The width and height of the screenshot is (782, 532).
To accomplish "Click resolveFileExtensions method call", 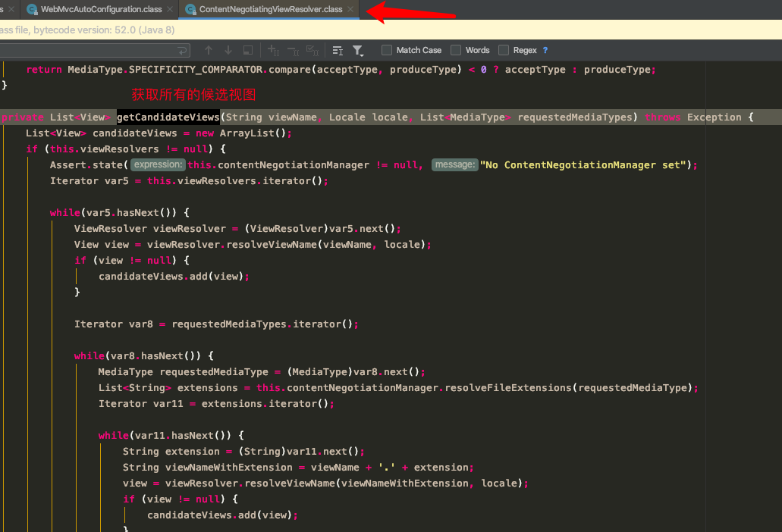I will point(507,387).
